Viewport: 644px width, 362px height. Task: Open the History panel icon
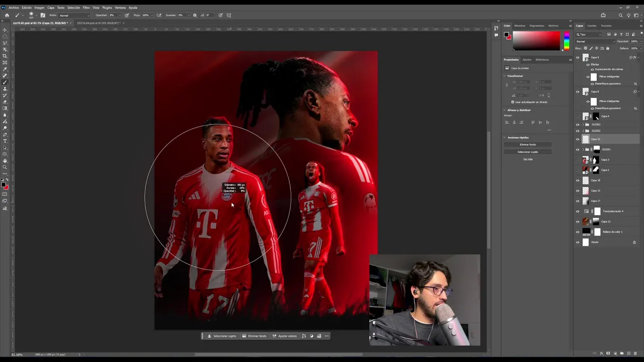pyautogui.click(x=496, y=28)
